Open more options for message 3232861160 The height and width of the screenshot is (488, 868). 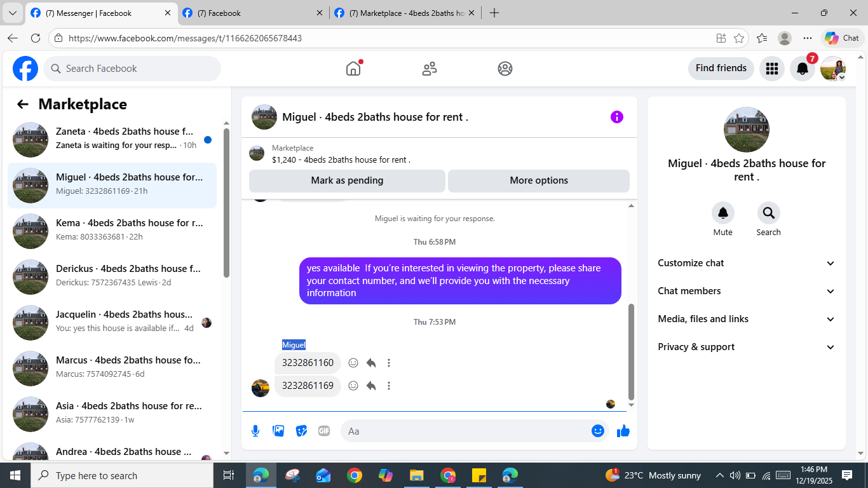coord(389,363)
